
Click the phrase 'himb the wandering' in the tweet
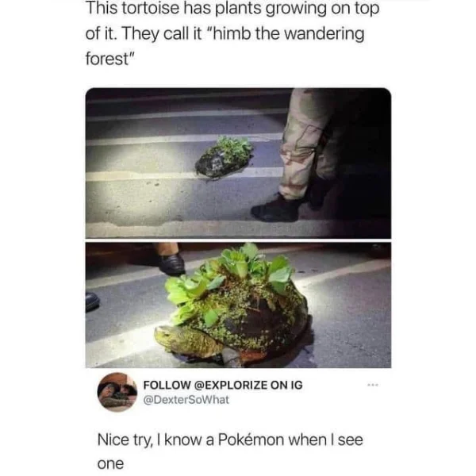(289, 33)
